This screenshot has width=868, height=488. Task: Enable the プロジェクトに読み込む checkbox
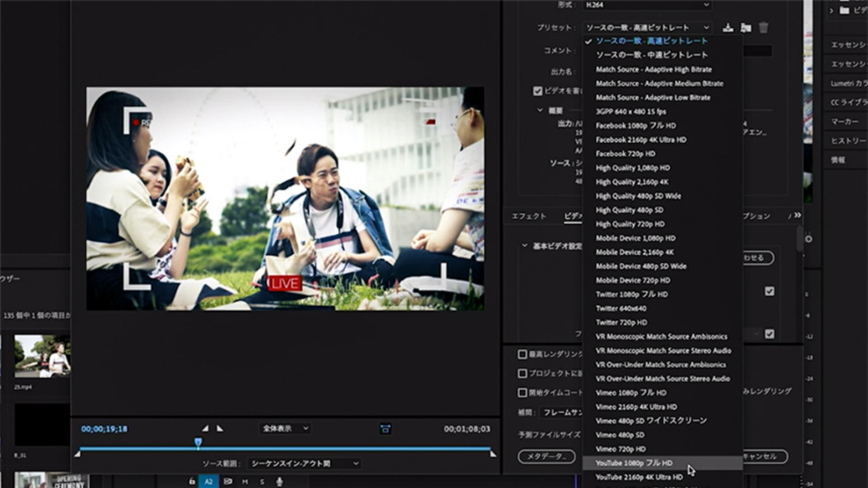[523, 373]
